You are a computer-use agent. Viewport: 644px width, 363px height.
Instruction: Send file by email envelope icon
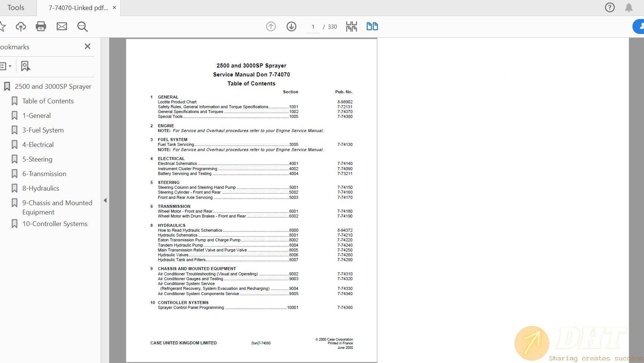pyautogui.click(x=62, y=26)
